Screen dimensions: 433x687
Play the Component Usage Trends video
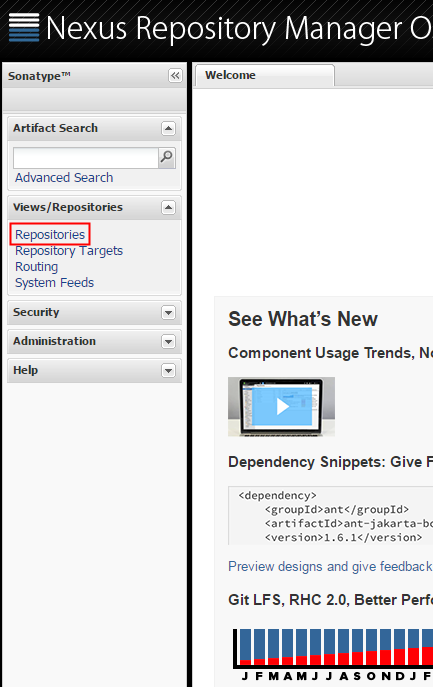282,407
